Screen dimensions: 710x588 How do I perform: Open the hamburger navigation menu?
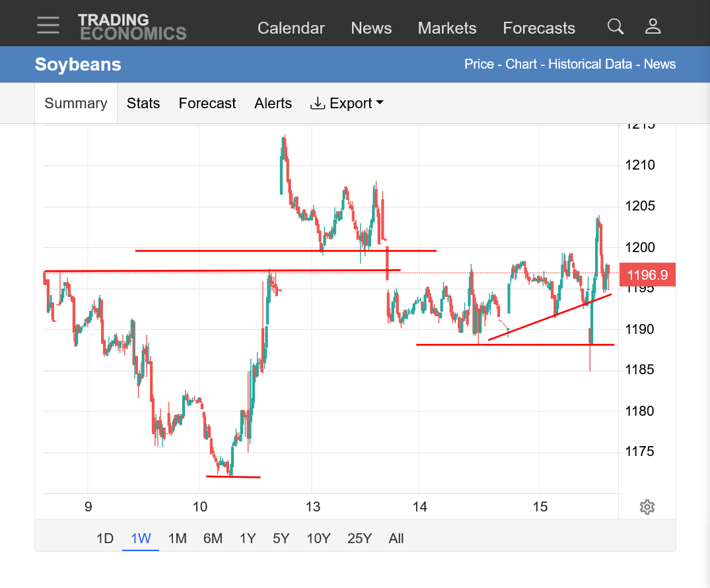coord(48,25)
